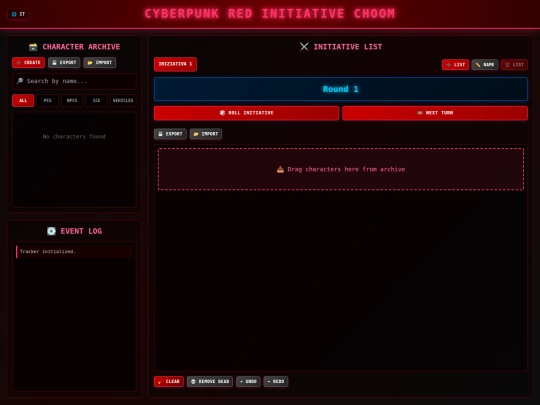
Task: Click the 'Drag characters here' drop zone
Action: 341,169
